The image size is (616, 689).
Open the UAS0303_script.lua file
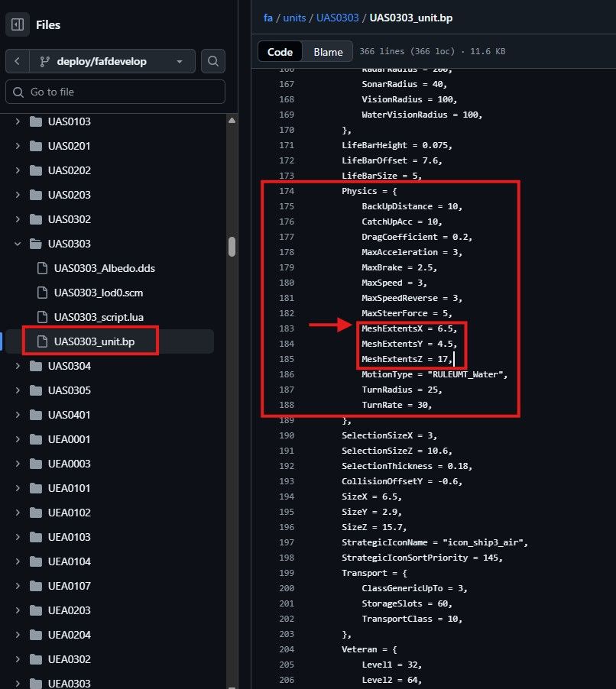tap(99, 317)
